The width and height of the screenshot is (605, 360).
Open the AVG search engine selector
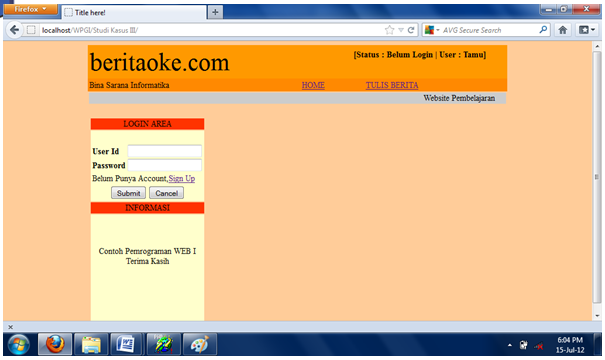pyautogui.click(x=432, y=30)
